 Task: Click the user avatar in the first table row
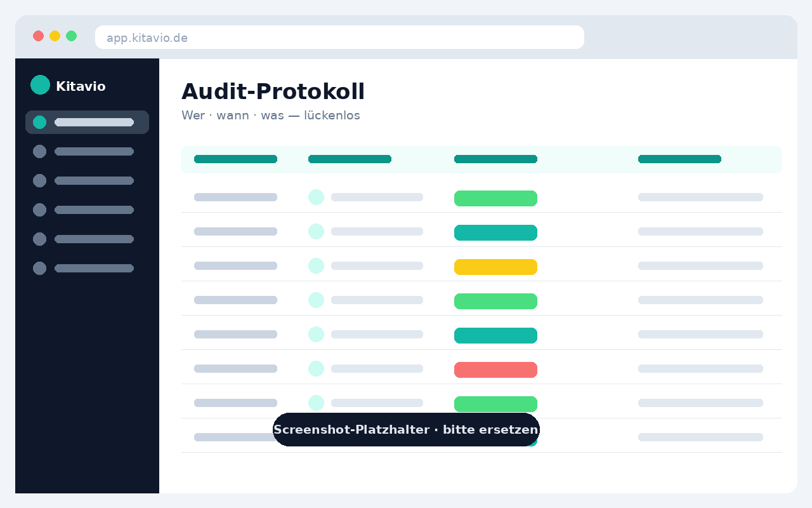coord(316,197)
